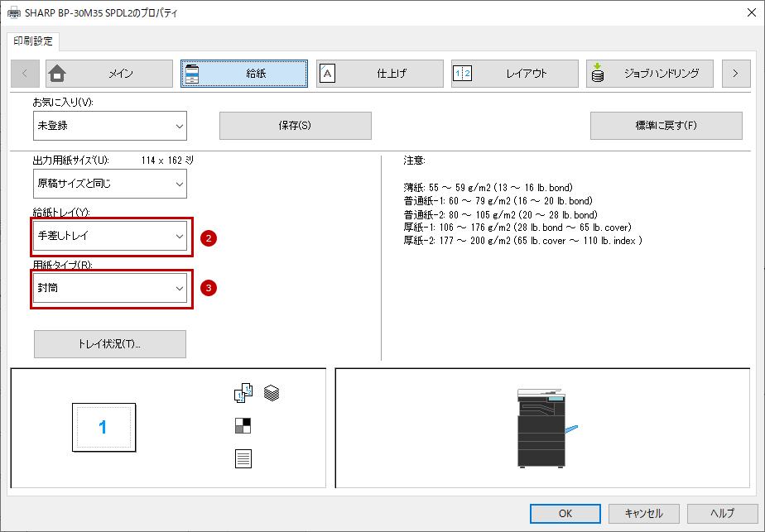Click the collate pages icon in preview

click(243, 393)
